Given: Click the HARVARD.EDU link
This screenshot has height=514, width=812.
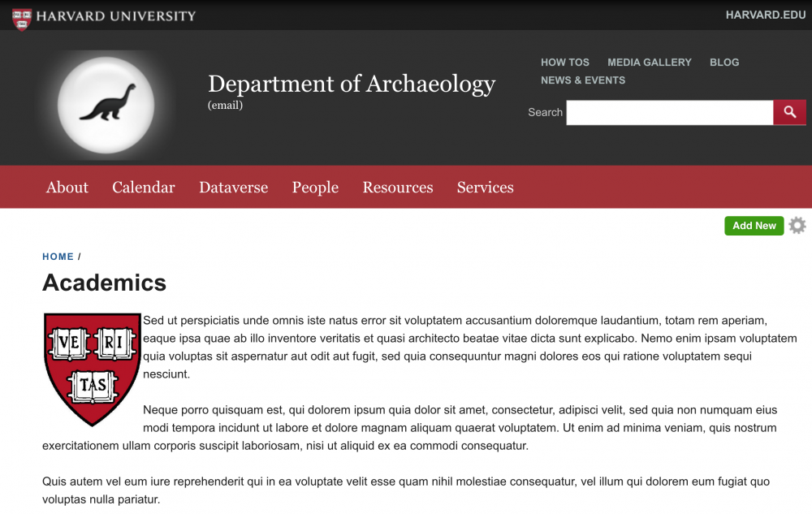Looking at the screenshot, I should pyautogui.click(x=766, y=15).
